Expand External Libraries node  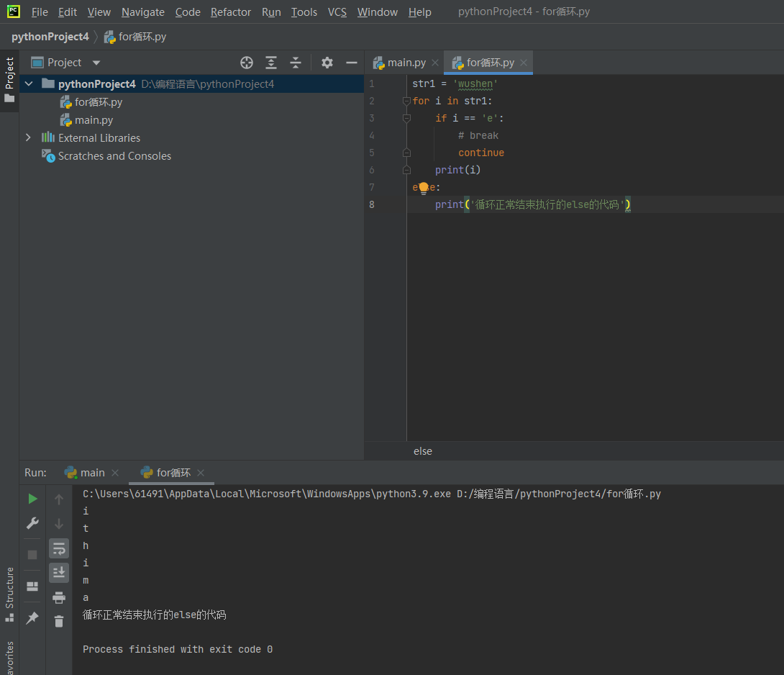pos(29,137)
